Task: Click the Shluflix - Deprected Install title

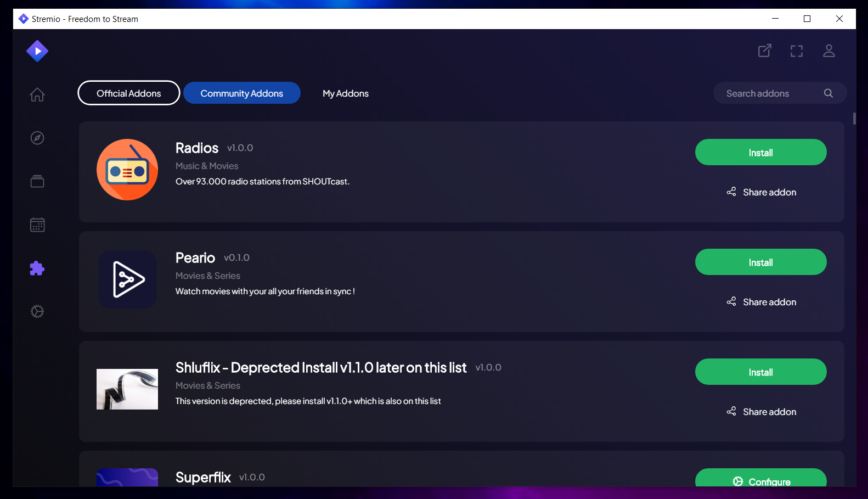Action: click(321, 368)
